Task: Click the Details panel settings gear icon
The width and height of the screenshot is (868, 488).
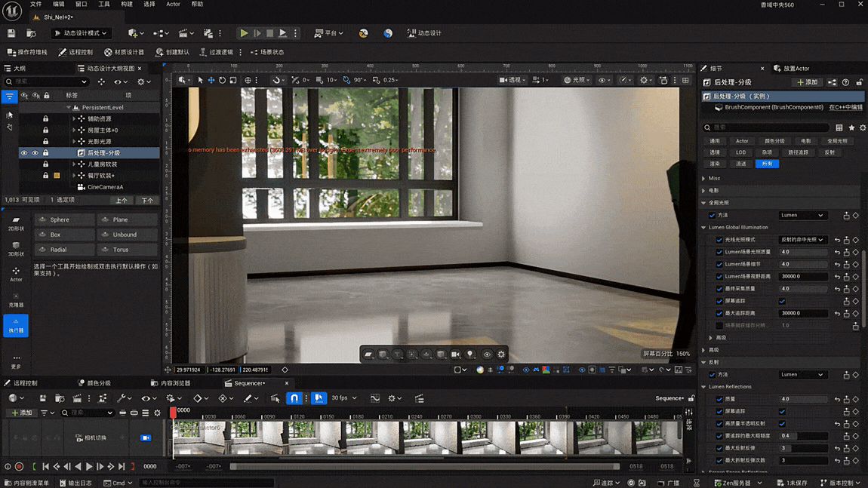Action: [863, 127]
